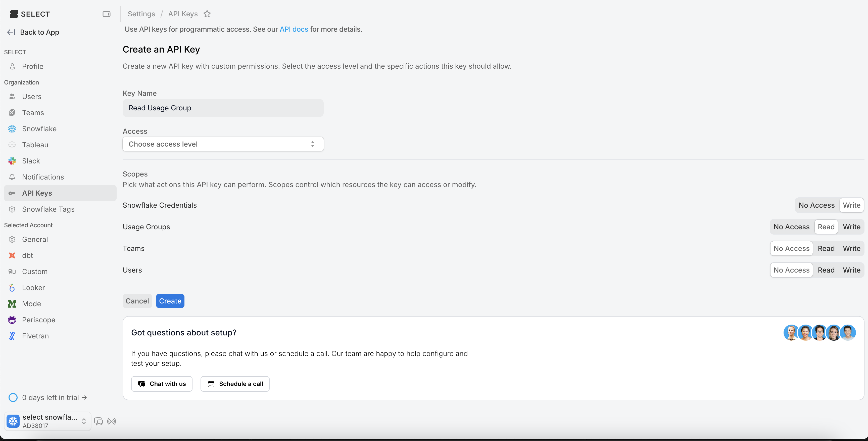Image resolution: width=868 pixels, height=441 pixels.
Task: Select the Mode integration icon
Action: [12, 303]
